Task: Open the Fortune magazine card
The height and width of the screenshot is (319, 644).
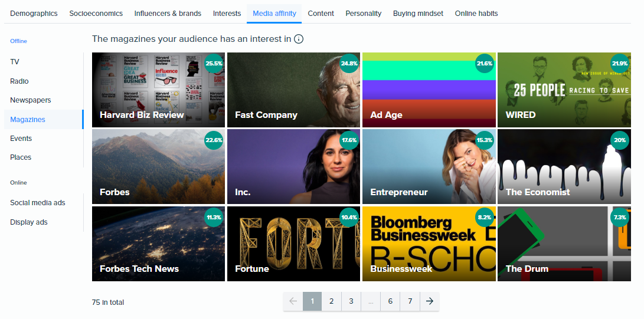Action: click(293, 244)
